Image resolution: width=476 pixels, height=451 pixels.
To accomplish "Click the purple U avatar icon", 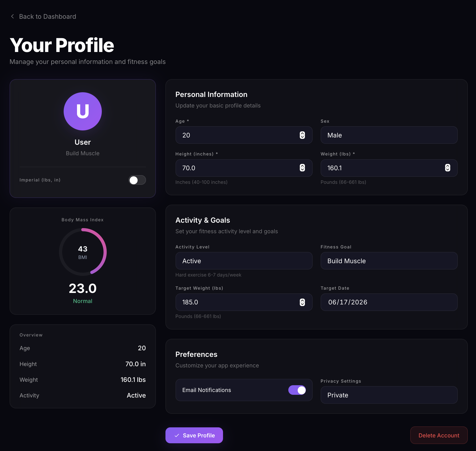I will point(83,111).
